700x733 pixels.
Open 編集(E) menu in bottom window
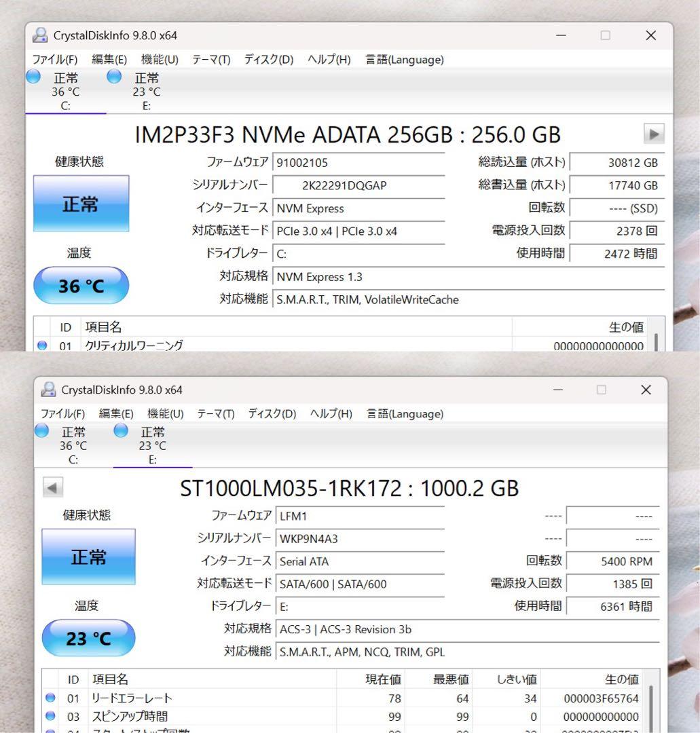pos(116,414)
